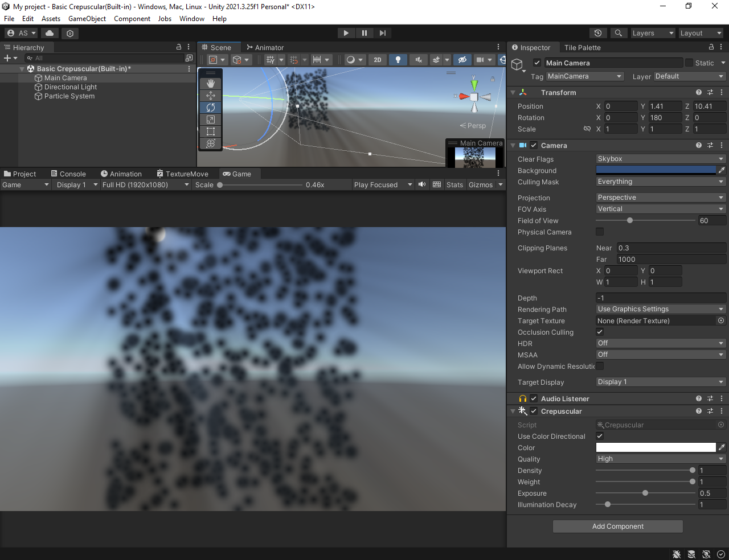
Task: Open the Clear Flags Skybox dropdown
Action: (660, 159)
